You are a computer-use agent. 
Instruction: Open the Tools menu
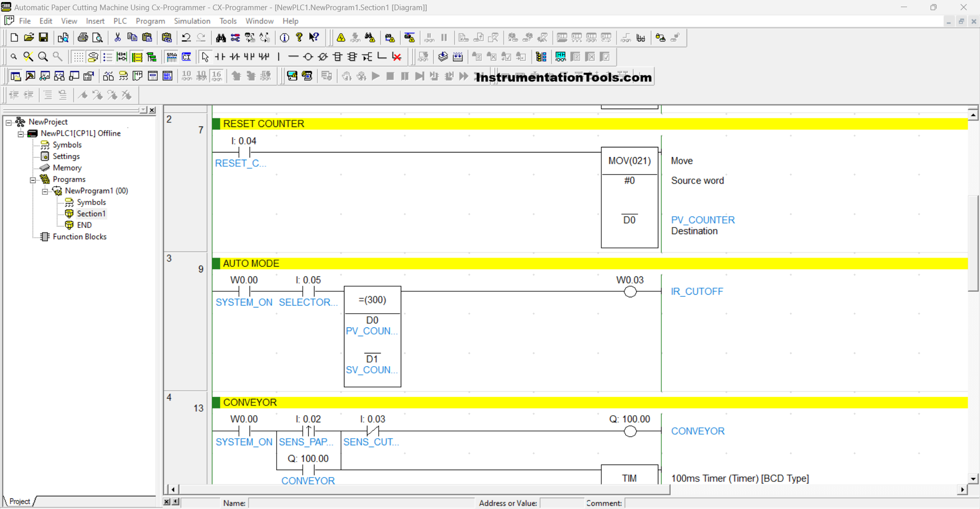click(228, 21)
